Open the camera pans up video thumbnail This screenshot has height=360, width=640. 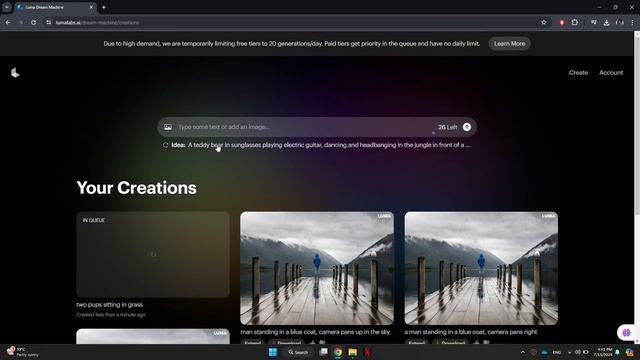pos(317,268)
